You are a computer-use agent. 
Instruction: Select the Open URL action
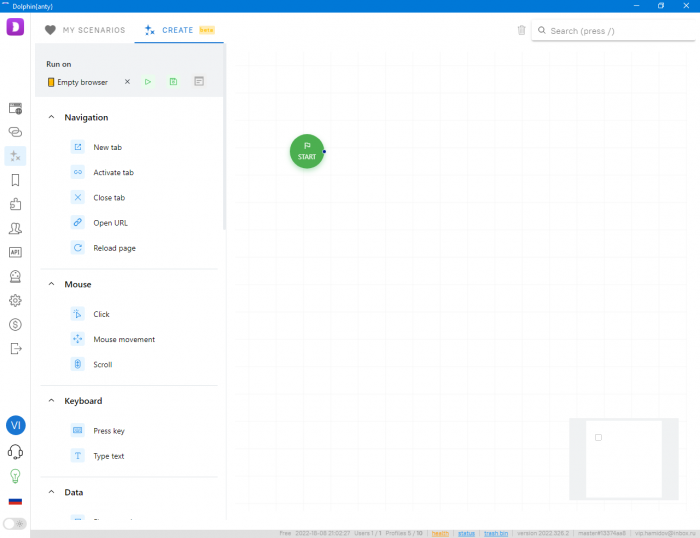coord(110,223)
